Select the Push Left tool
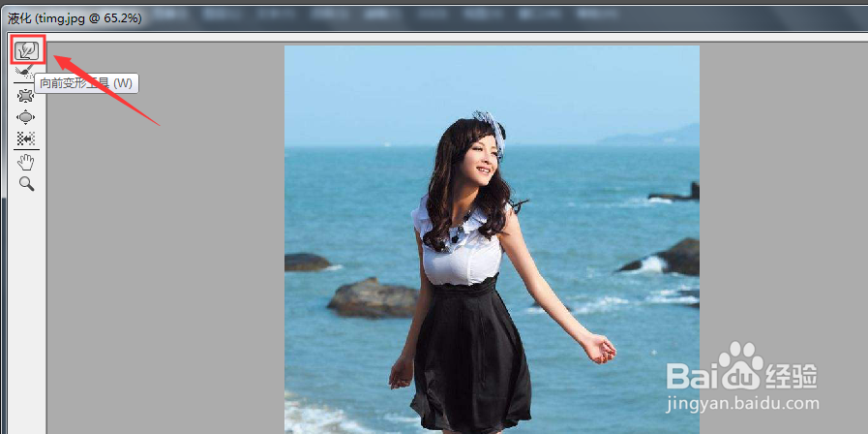868x434 pixels. pos(25,138)
